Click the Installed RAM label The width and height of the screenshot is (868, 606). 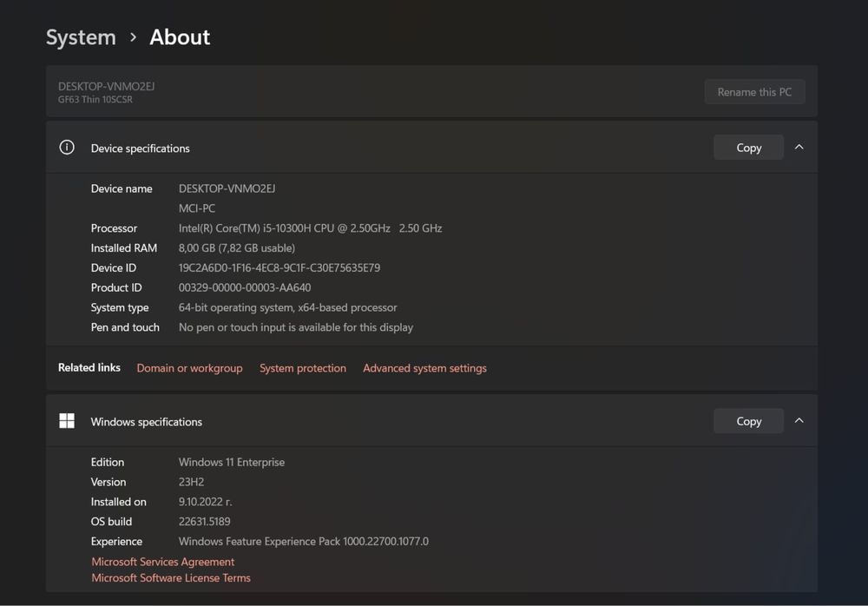pyautogui.click(x=123, y=248)
